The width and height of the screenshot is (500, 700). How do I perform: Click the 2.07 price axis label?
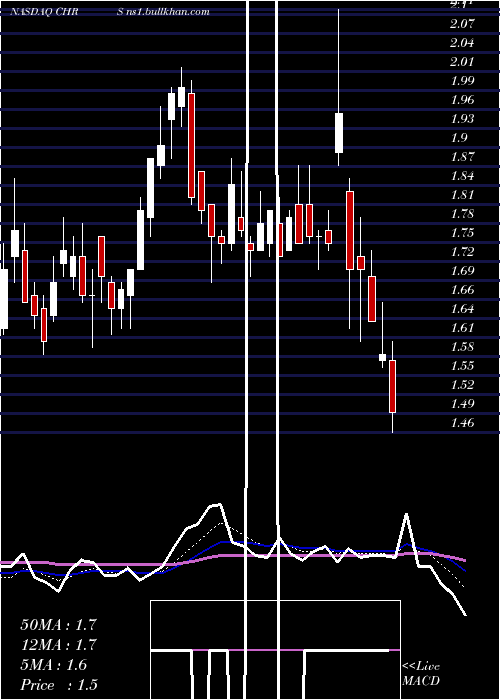pos(462,24)
